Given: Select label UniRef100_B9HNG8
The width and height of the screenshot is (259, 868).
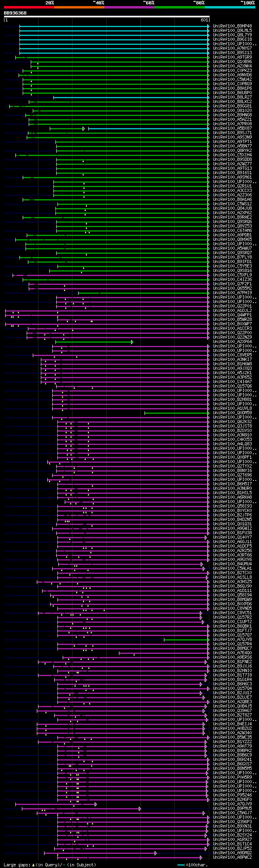Looking at the screenshot, I should (x=232, y=115).
